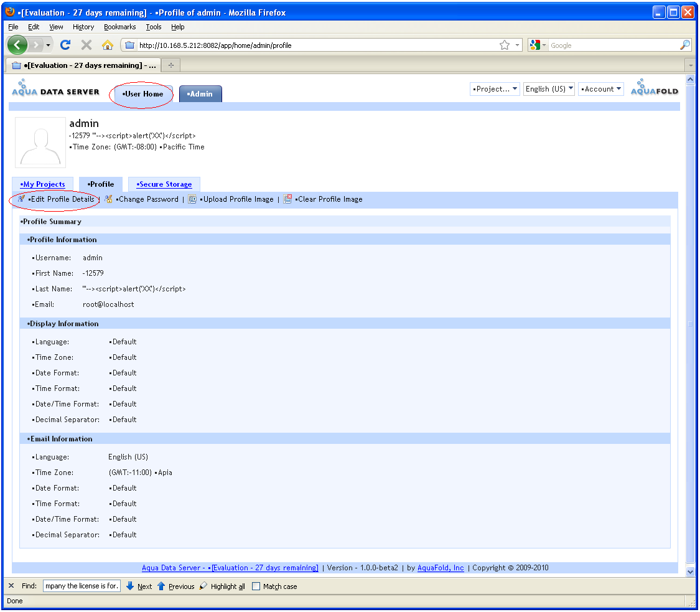Select the Evaluation browser tab
The height and width of the screenshot is (612, 700).
click(x=83, y=65)
